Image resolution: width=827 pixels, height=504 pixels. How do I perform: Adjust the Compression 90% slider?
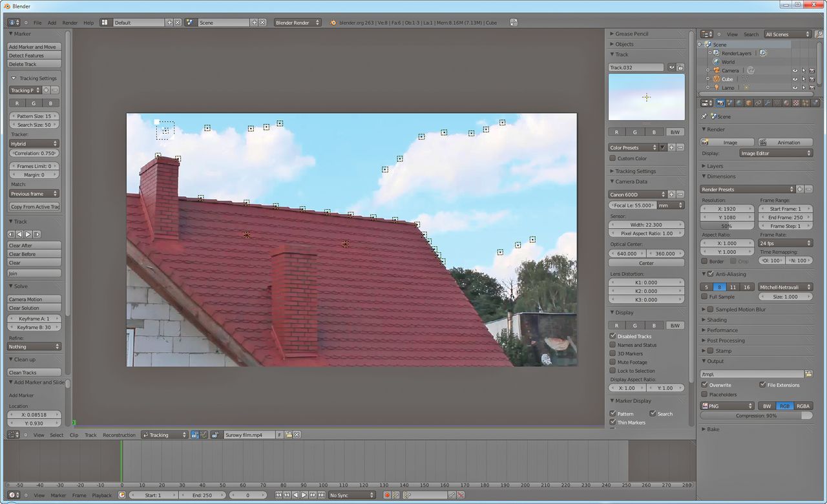pyautogui.click(x=757, y=415)
